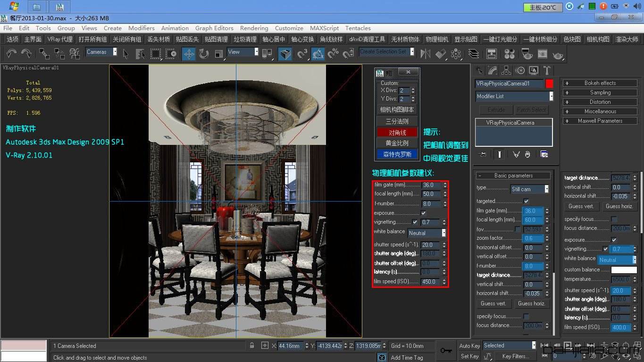Expand the Bokeh effects rollout
Viewport: 644px width, 362px height.
click(600, 83)
